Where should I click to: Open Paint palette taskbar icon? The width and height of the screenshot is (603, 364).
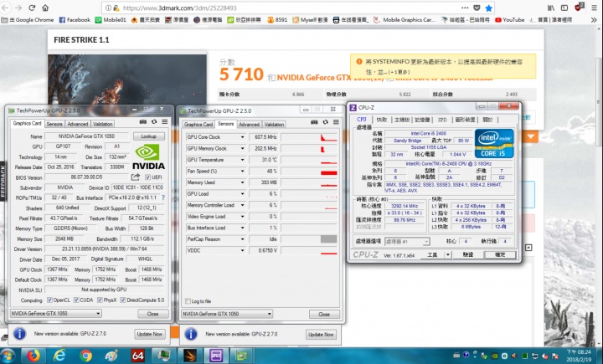[x=111, y=356]
